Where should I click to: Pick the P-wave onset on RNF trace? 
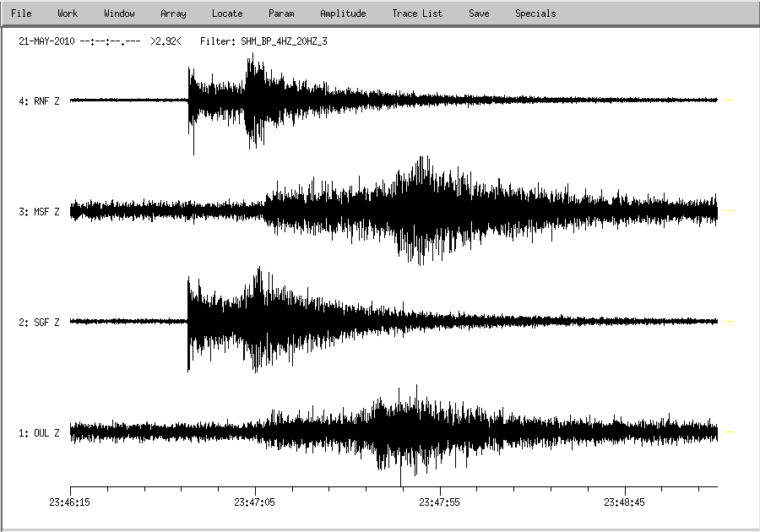click(x=188, y=100)
